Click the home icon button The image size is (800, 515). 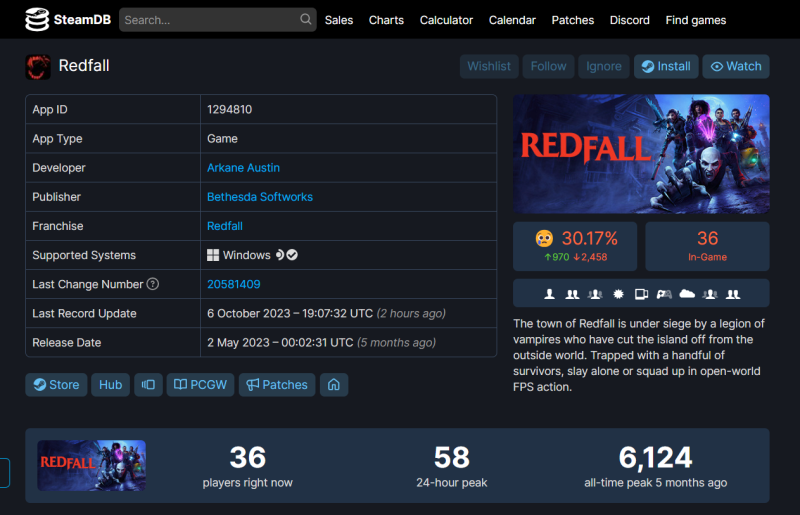click(334, 385)
